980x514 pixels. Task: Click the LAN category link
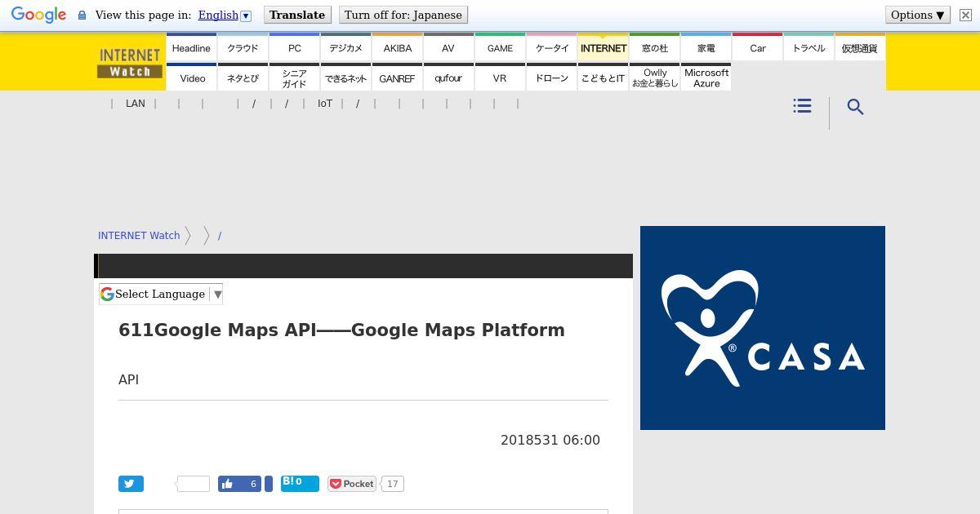tap(136, 104)
